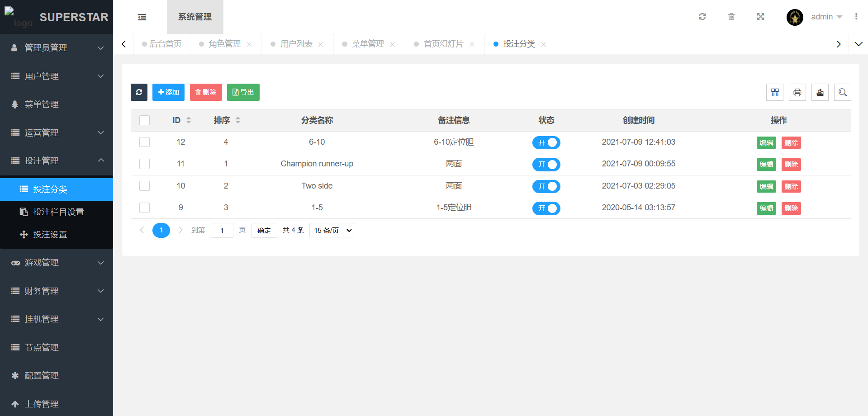Open the search magnifier icon

pyautogui.click(x=842, y=92)
